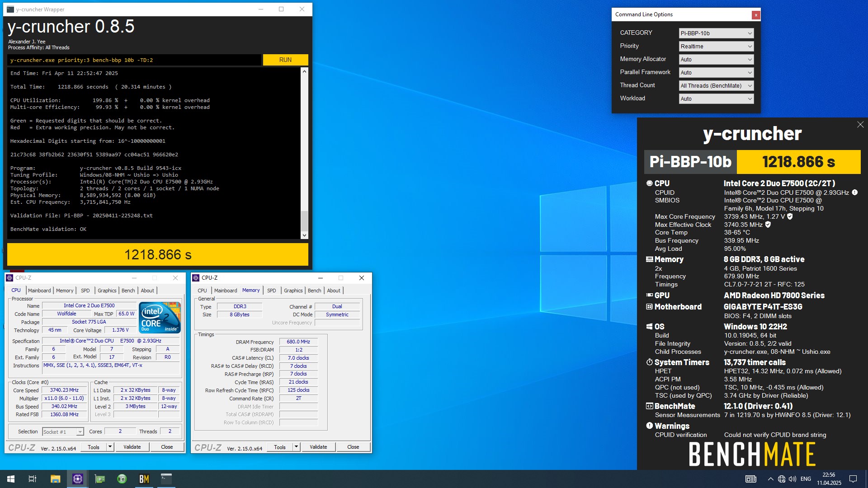The width and height of the screenshot is (868, 488).
Task: Close the Command Line Options dialog
Action: click(755, 15)
